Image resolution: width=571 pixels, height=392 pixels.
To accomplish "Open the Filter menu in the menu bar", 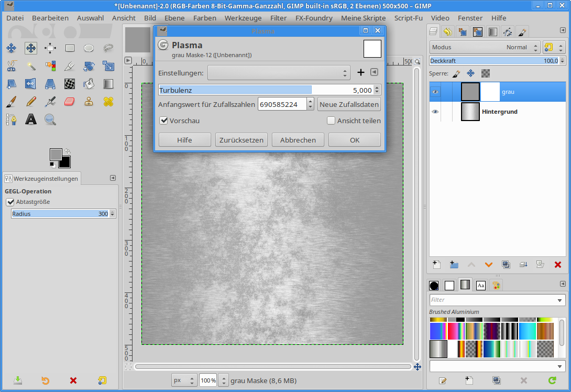I will 279,18.
